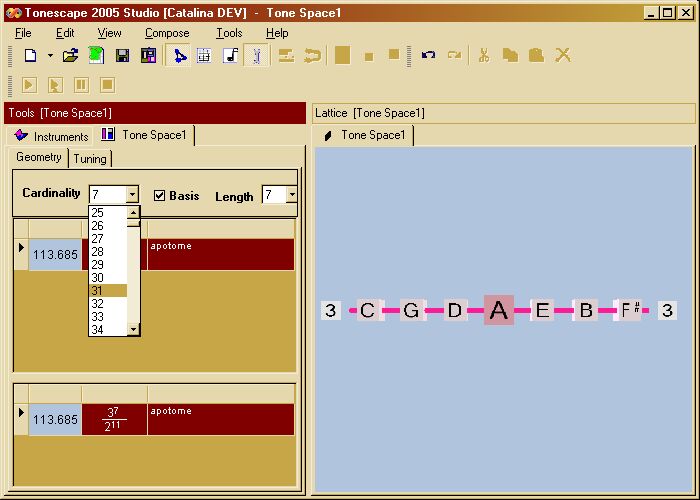Choose 28 in the Cardinality list
700x500 pixels.
tap(108, 251)
